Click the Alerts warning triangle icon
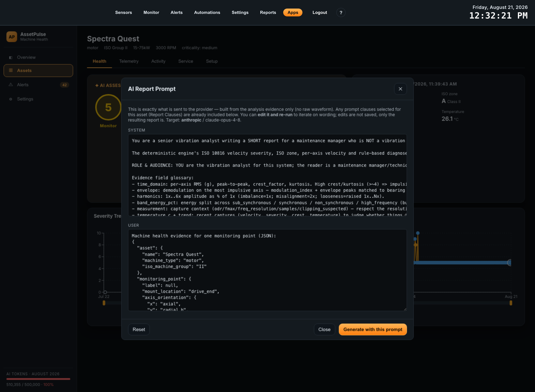Screen dimensions: 535x392 [x=11, y=85]
